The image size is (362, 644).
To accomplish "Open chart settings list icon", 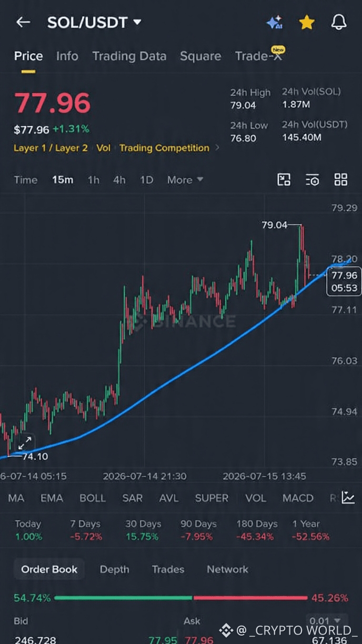I will [313, 180].
